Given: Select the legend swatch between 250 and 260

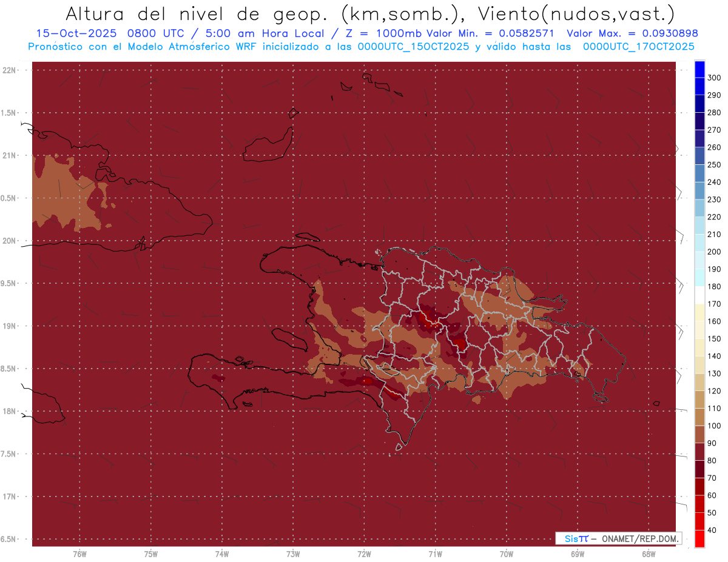Looking at the screenshot, I should point(699,156).
